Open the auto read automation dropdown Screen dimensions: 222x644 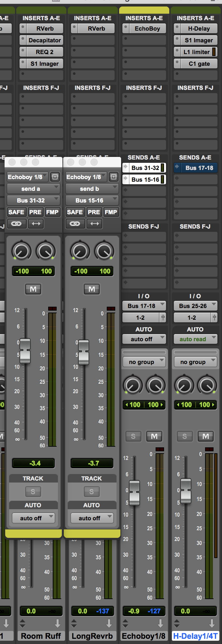coord(195,339)
